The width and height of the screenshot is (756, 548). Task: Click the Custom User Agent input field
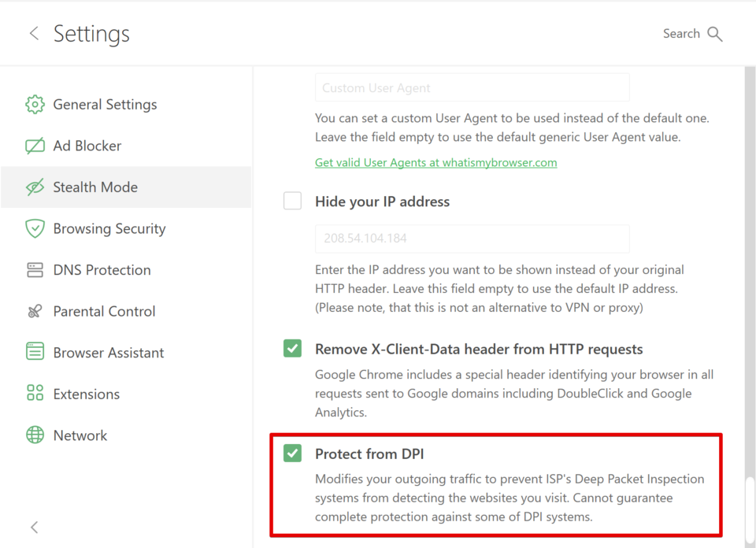pos(472,87)
